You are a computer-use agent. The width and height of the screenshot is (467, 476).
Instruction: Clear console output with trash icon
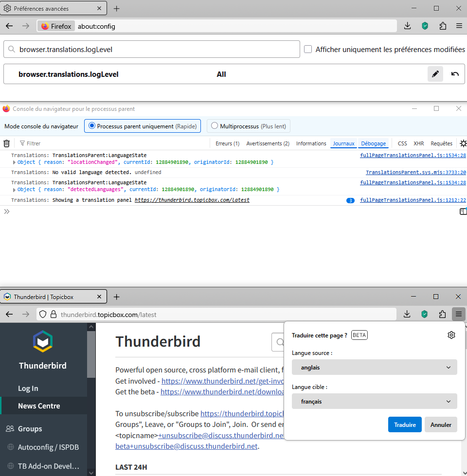click(x=6, y=143)
